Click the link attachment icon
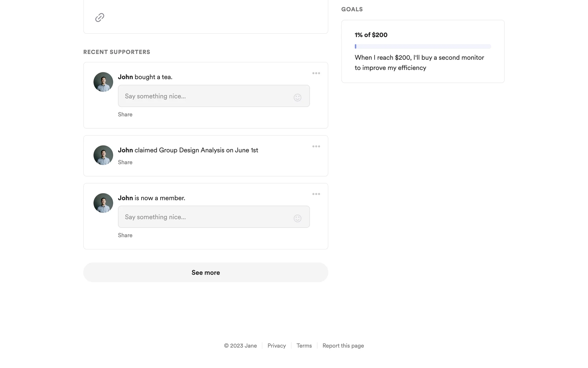The height and width of the screenshot is (368, 588). [100, 17]
